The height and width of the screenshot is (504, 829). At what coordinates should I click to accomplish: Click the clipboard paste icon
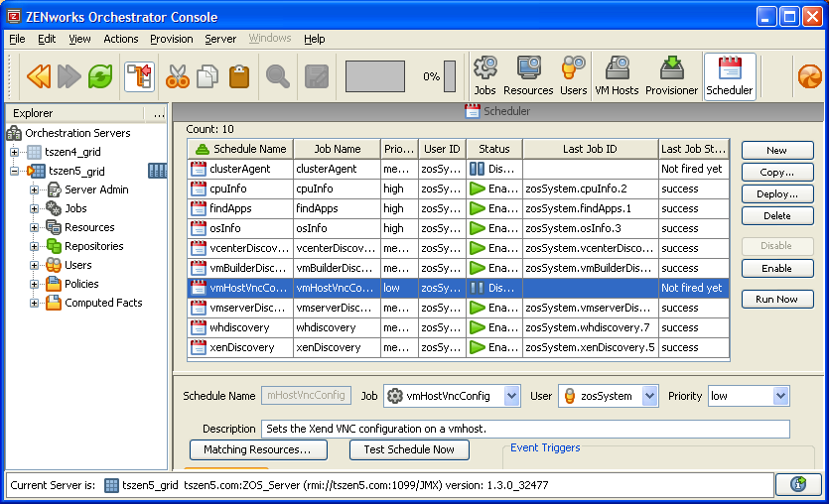click(239, 76)
